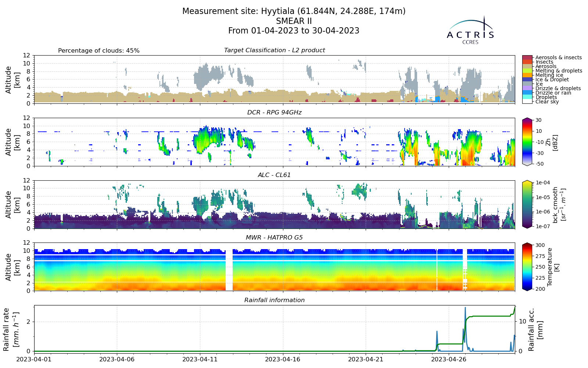Click the 2023-04-26 date tick label
The height and width of the screenshot is (368, 588).
point(449,359)
